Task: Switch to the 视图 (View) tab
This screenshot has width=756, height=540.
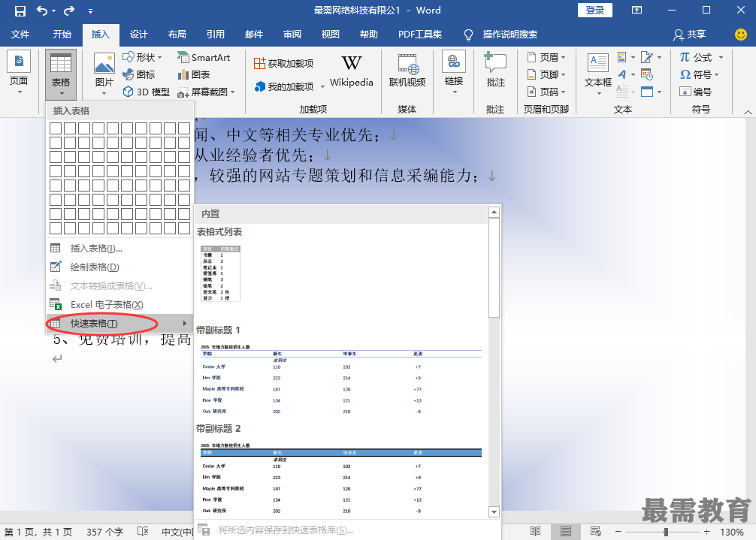Action: coord(330,35)
